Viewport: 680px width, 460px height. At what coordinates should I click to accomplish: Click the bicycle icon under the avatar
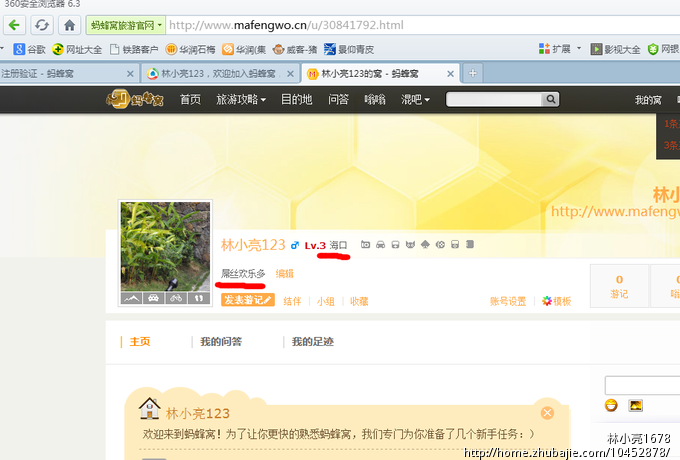[176, 298]
